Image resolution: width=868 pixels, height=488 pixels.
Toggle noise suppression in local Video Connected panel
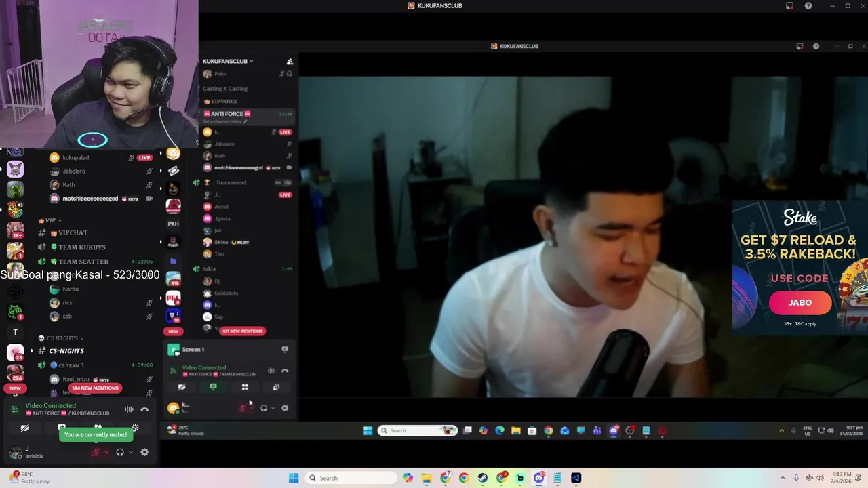(129, 409)
